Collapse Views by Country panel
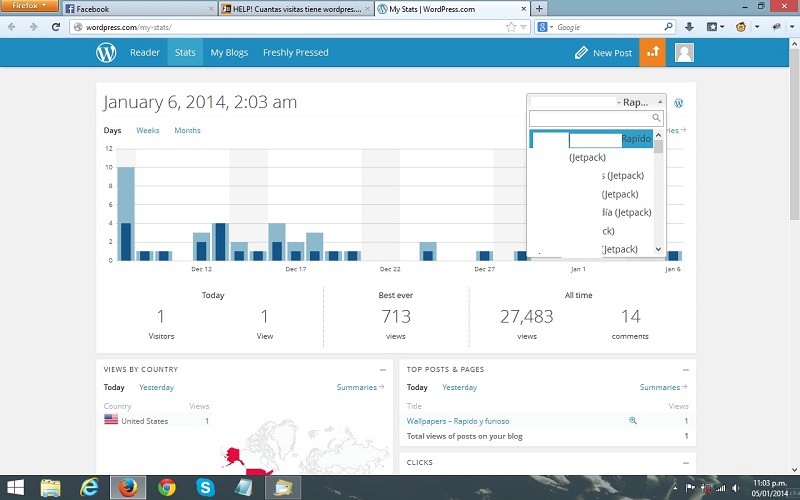Screen dimensions: 800x500 (383, 370)
